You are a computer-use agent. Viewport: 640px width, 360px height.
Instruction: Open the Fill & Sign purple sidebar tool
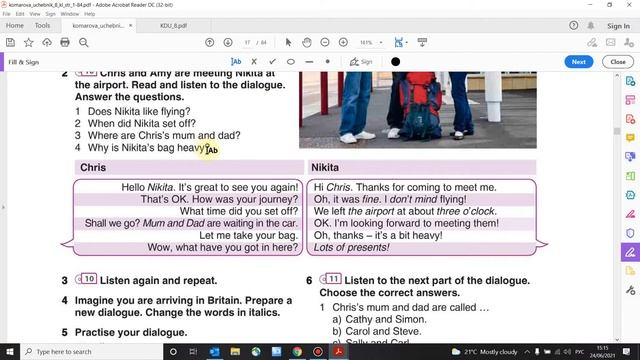630,252
